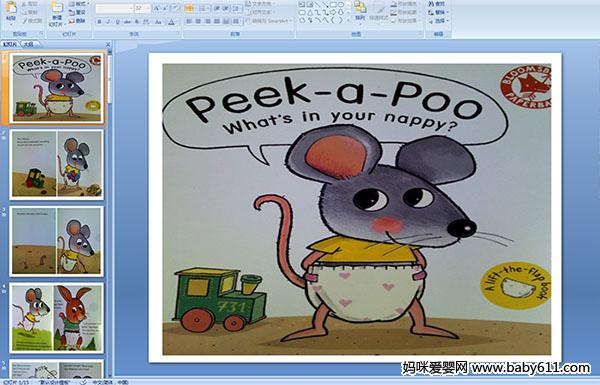Toggle italic formatting
The height and width of the screenshot is (385, 600).
[108, 22]
